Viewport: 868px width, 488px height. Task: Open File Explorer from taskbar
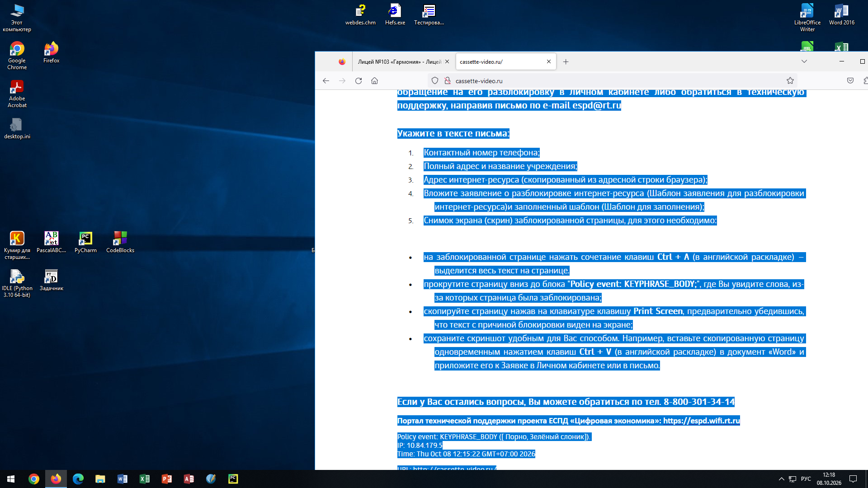pos(100,479)
